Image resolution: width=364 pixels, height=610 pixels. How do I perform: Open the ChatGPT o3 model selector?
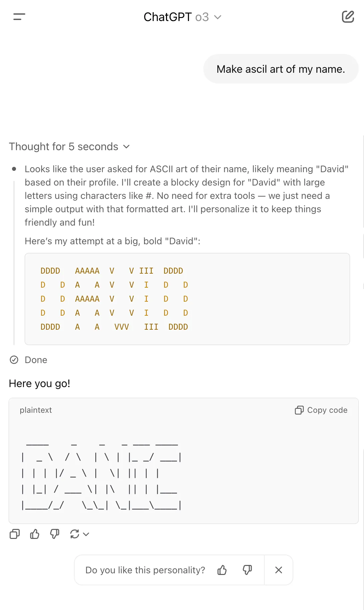182,17
